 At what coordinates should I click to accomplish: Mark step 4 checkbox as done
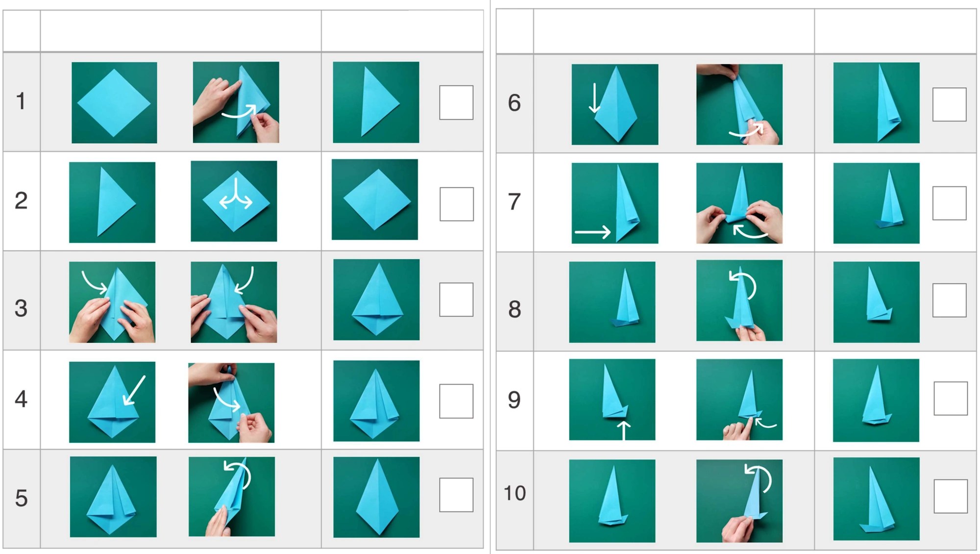[456, 401]
